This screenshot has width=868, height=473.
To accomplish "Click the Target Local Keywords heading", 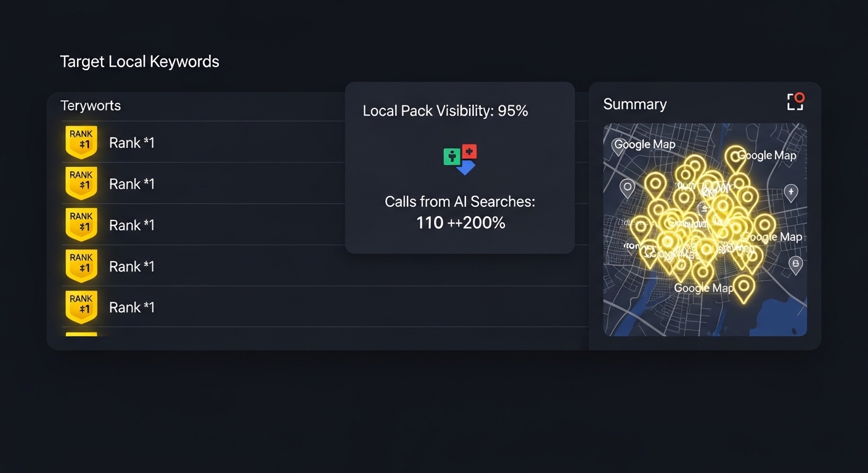I will (139, 62).
